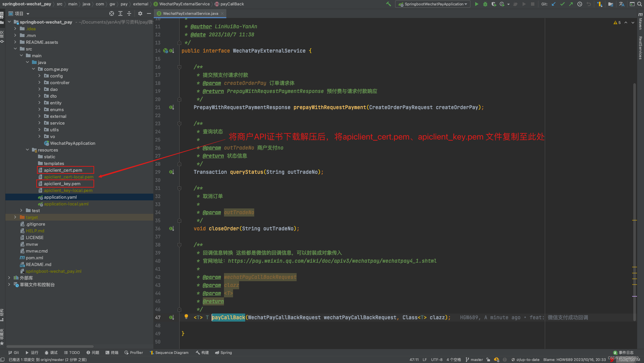Open the 终端 terminal tab
Viewport: 644px width, 363px height.
click(112, 353)
